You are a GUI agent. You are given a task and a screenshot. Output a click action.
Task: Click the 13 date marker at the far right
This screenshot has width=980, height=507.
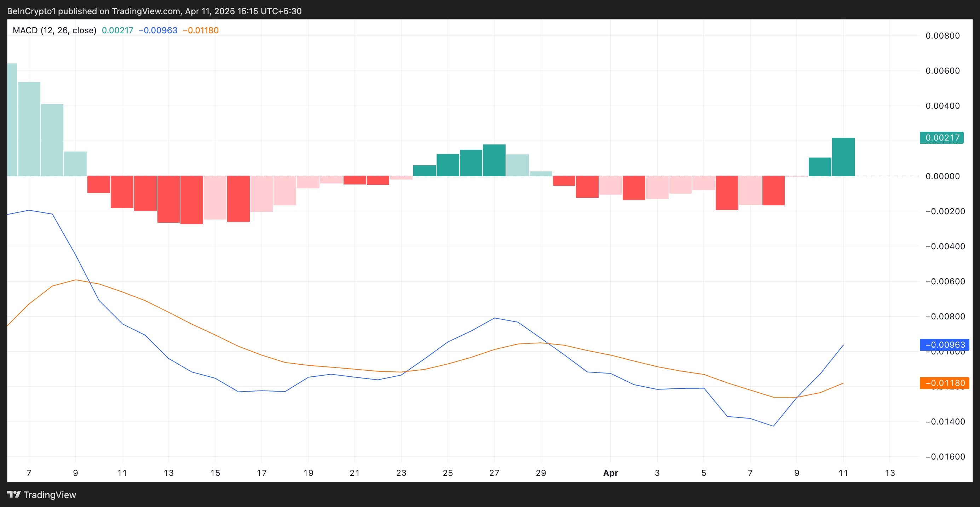coord(890,473)
